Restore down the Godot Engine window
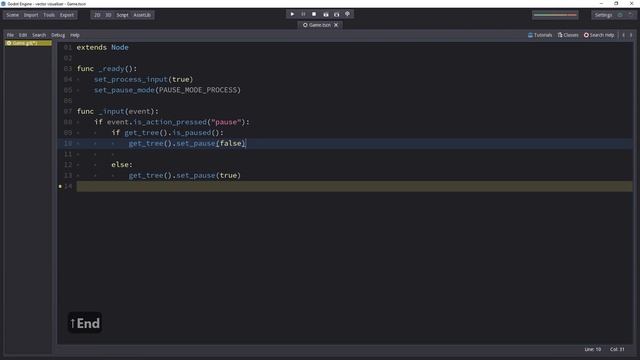This screenshot has height=360, width=640. [x=616, y=3]
